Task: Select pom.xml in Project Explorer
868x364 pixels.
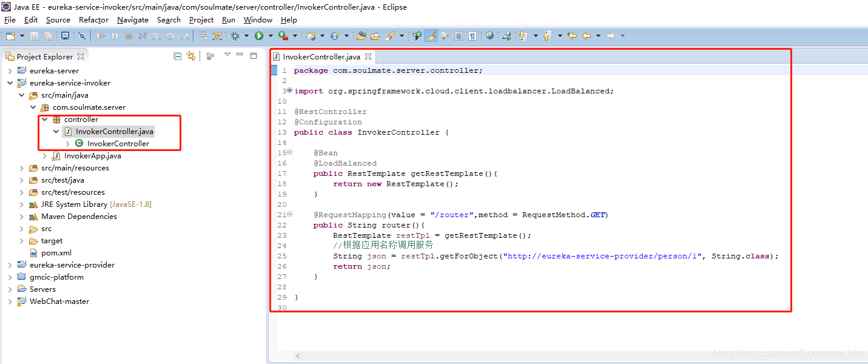Action: [56, 253]
